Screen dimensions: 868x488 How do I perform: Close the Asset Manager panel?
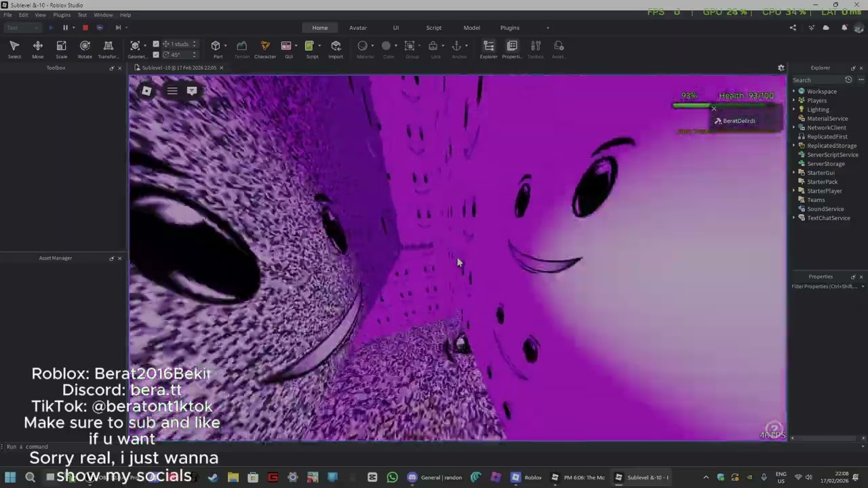pos(120,258)
